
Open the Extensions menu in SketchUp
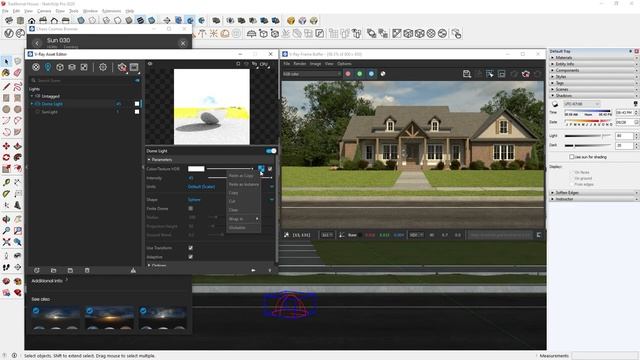coord(111,11)
